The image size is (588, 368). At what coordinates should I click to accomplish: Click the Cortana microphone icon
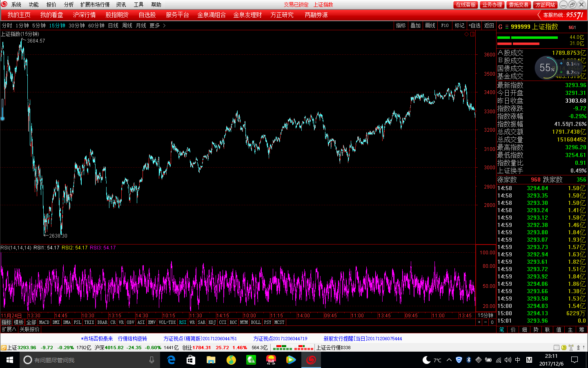click(x=151, y=360)
